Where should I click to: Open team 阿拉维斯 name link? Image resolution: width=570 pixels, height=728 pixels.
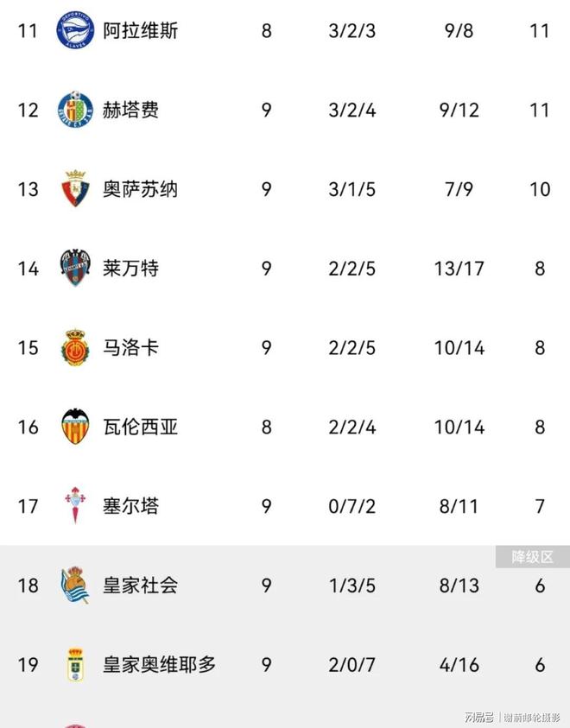click(141, 31)
